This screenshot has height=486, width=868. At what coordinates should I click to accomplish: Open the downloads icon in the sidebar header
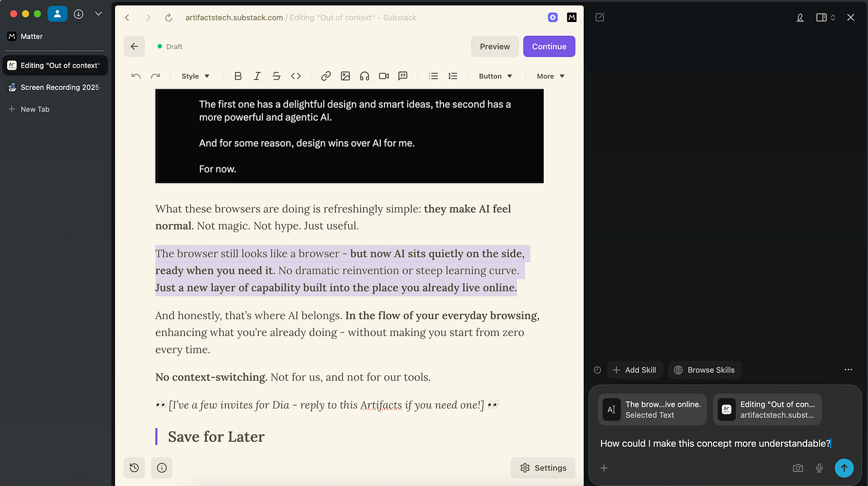[x=79, y=14]
